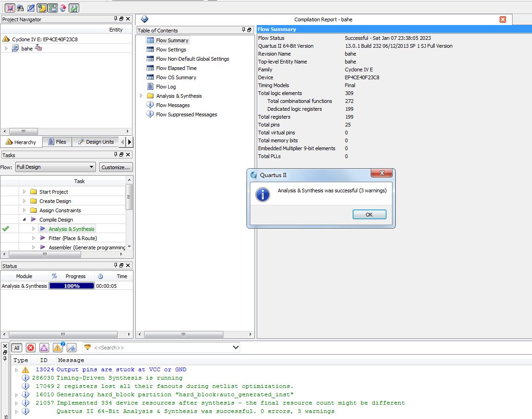Image resolution: width=532 pixels, height=419 pixels.
Task: Switch to the Files tab
Action: coord(57,142)
